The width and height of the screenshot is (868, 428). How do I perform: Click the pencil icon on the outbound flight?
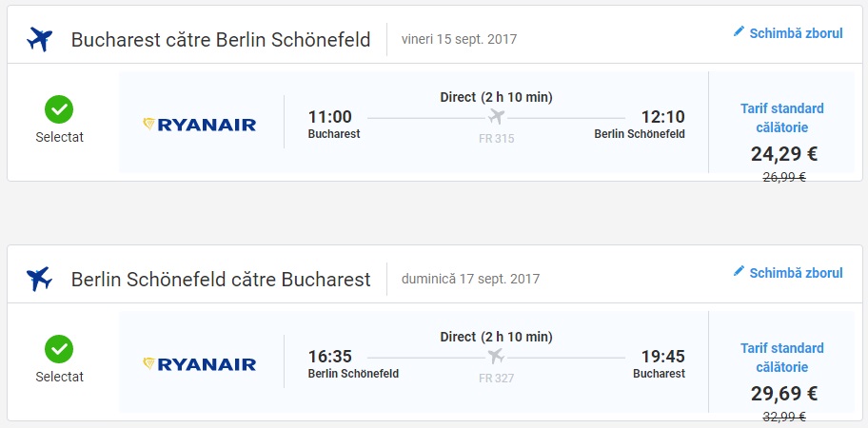[x=739, y=32]
